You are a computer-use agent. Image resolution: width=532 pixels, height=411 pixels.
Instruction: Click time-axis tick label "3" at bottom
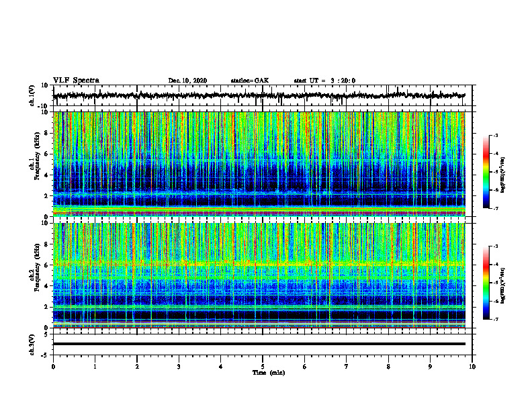tap(179, 367)
